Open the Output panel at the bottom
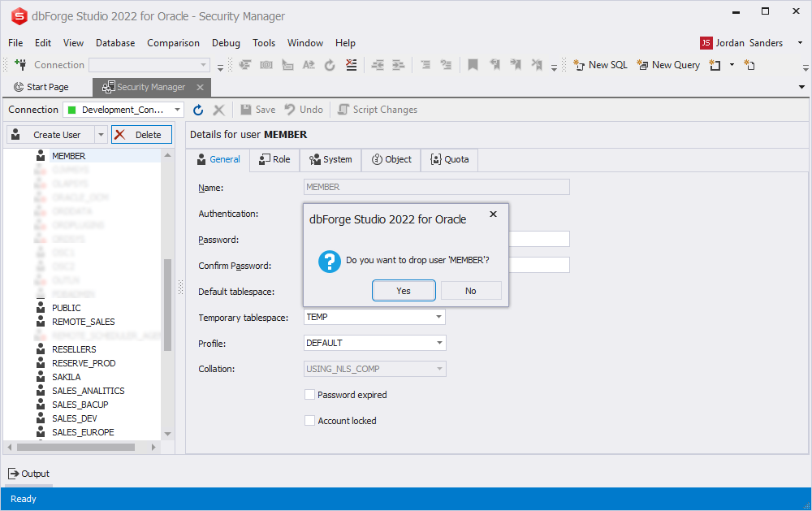Screen dimensions: 812x511 click(29, 474)
